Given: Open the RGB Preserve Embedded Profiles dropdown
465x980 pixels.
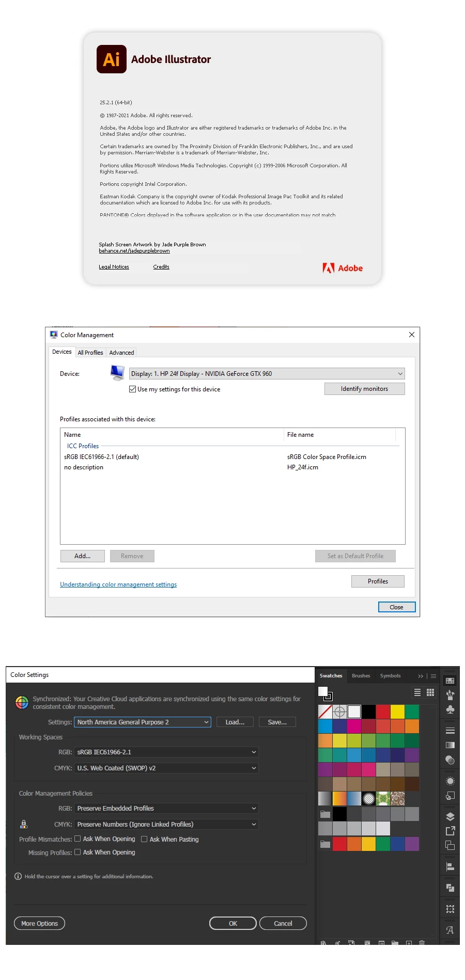Looking at the screenshot, I should pyautogui.click(x=166, y=808).
